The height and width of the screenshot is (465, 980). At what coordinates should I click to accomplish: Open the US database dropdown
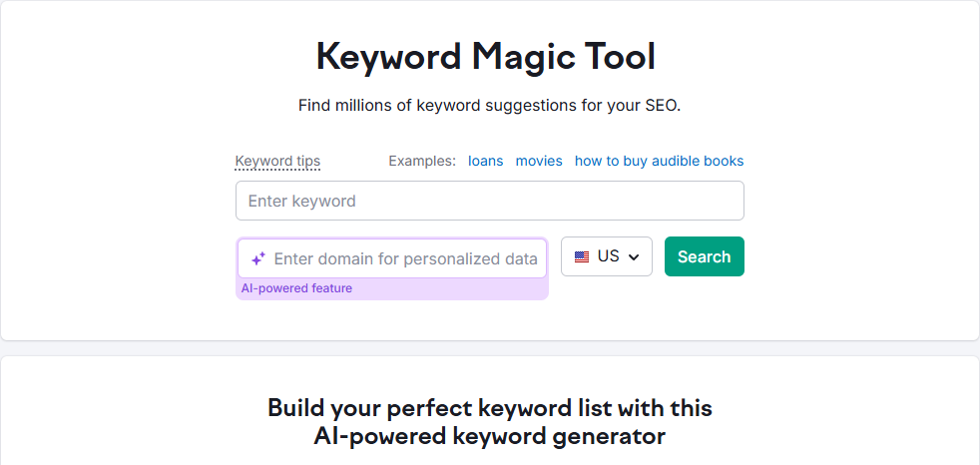(x=607, y=256)
